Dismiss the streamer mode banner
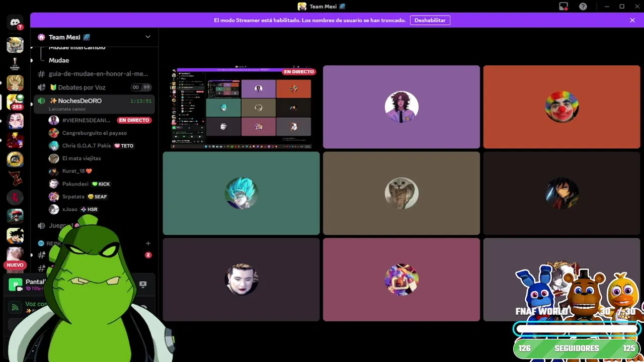Viewport: 644px width, 362px height. pos(632,20)
